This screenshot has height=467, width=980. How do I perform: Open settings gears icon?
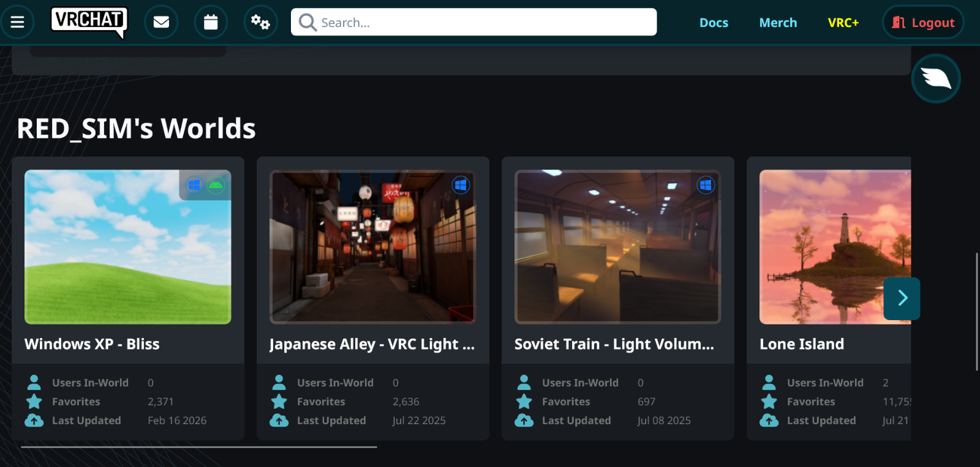[x=260, y=22]
